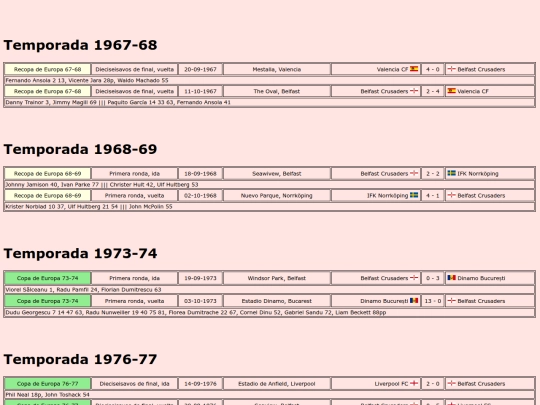The width and height of the screenshot is (540, 405).
Task: Click the venue Windsor Park, Belfast
Action: pyautogui.click(x=277, y=278)
